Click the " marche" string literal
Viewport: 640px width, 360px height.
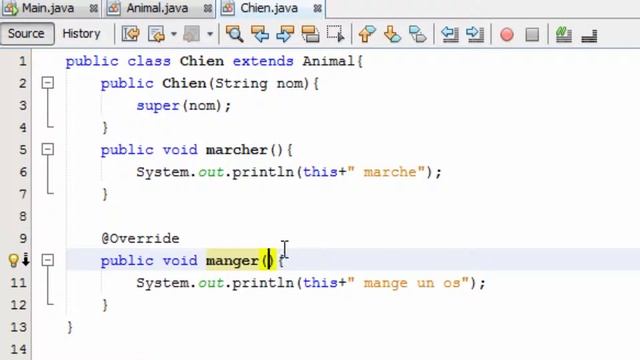click(386, 172)
